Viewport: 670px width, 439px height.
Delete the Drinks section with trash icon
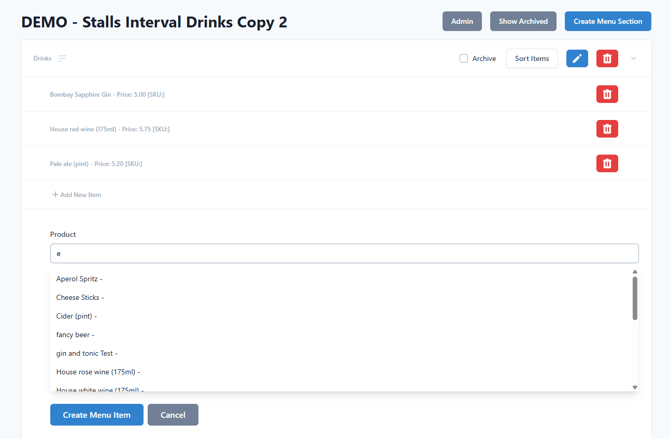point(607,59)
